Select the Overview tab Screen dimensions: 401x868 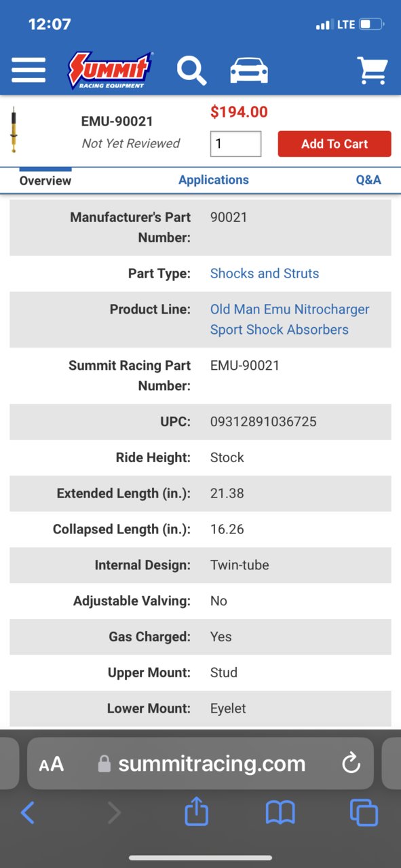tap(45, 181)
